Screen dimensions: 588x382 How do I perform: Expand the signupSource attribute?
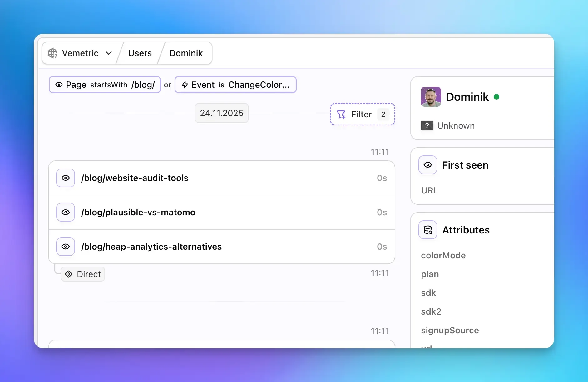(x=450, y=330)
